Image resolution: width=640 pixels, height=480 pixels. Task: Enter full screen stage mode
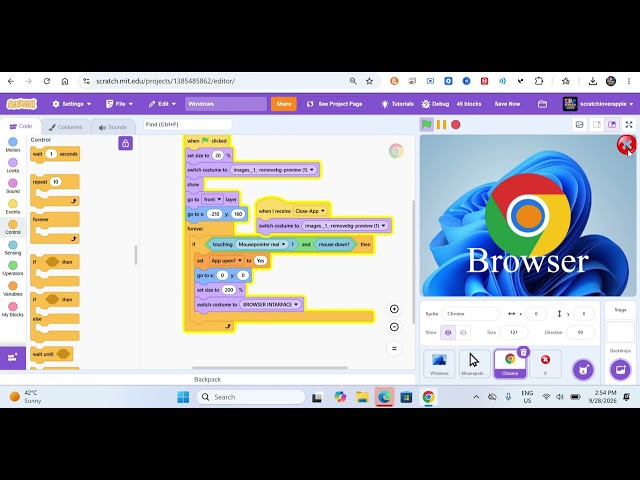(629, 124)
